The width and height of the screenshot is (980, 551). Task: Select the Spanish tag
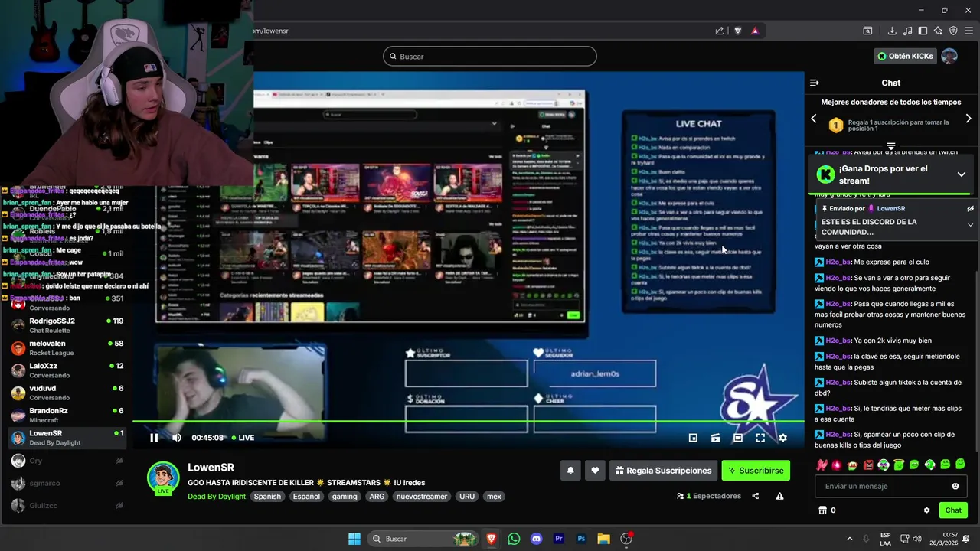267,497
